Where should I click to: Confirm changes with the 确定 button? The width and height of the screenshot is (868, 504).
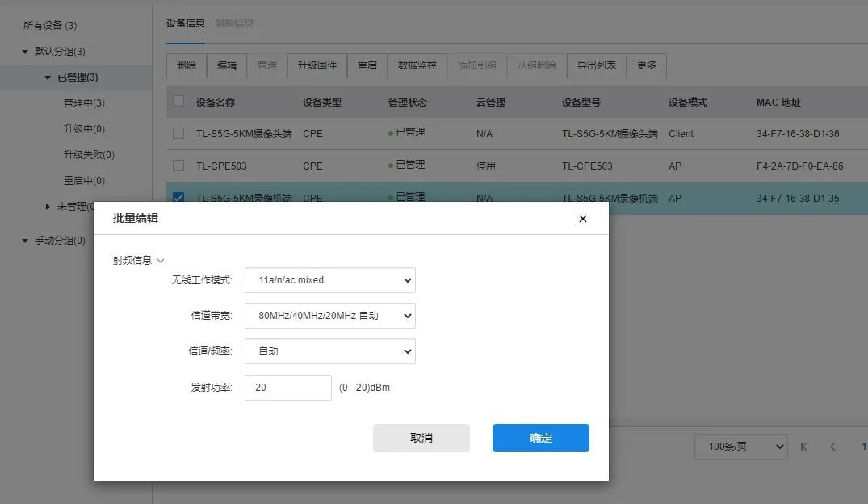point(540,437)
